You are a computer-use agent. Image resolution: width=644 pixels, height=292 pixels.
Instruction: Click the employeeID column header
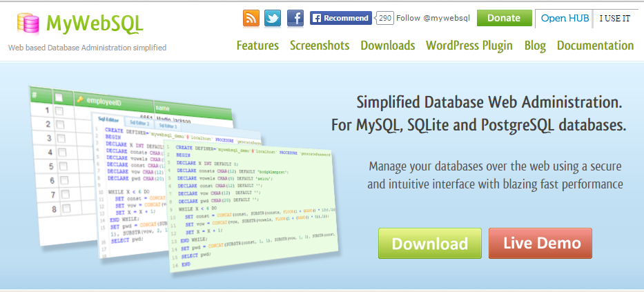point(113,101)
